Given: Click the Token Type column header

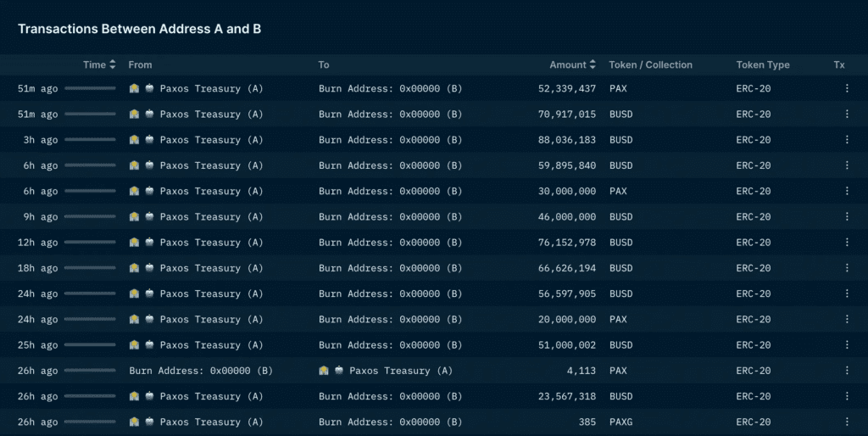Looking at the screenshot, I should tap(763, 64).
